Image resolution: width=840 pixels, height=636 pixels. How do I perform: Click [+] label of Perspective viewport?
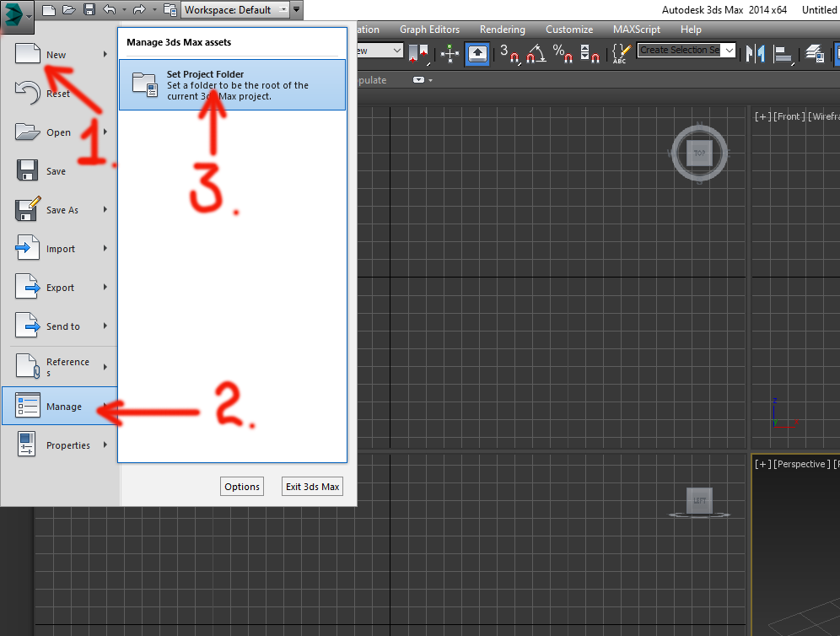[x=763, y=464]
